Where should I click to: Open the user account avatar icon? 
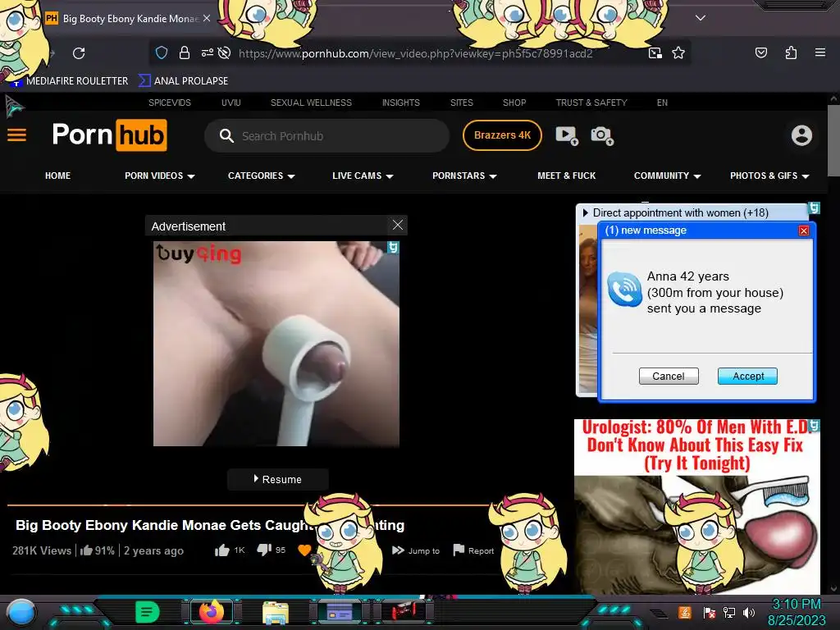[801, 135]
